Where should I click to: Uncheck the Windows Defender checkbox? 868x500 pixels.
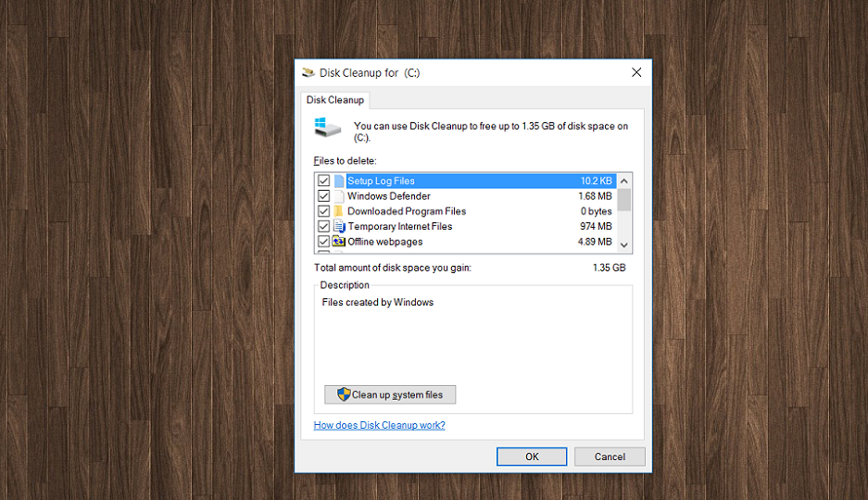324,195
